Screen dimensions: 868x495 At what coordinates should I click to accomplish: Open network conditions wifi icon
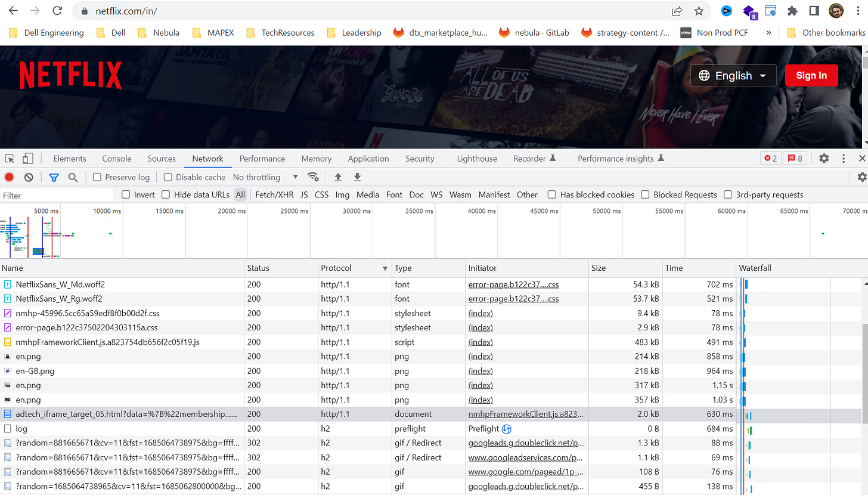coord(312,177)
